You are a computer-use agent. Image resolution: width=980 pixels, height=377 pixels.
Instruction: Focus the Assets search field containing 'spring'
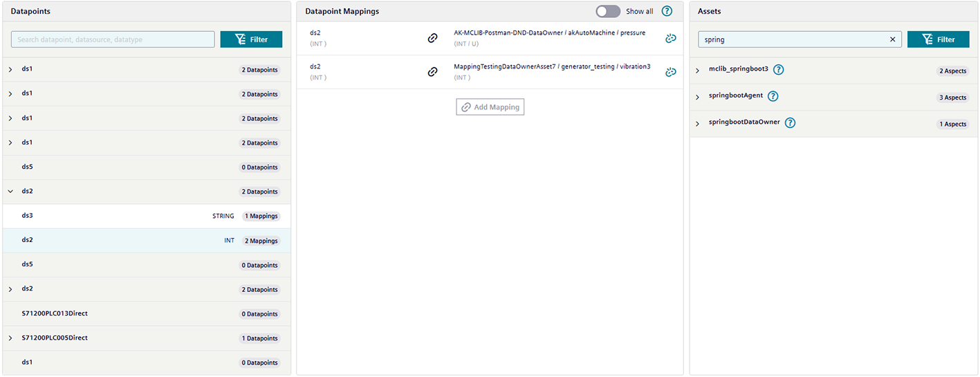(x=799, y=39)
